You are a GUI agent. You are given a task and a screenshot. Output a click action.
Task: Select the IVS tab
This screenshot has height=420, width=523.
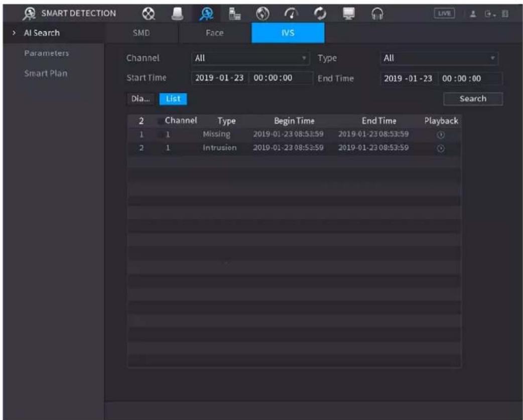[288, 33]
